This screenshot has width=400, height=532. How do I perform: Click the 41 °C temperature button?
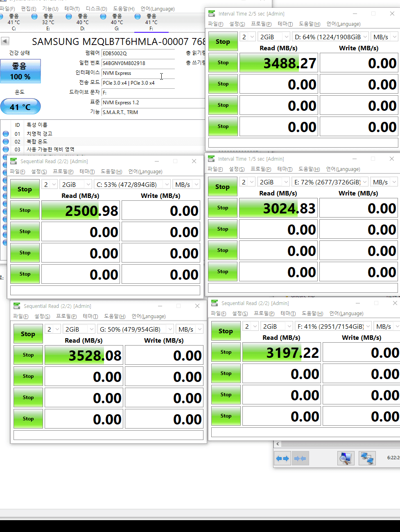click(20, 107)
